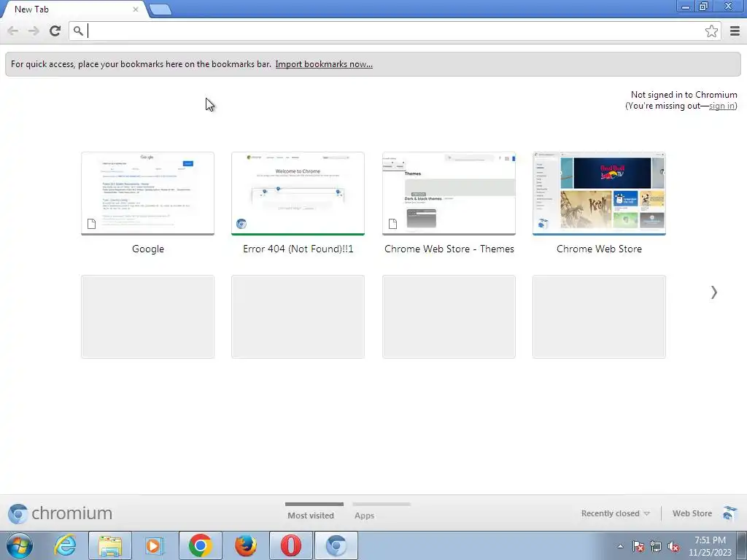Screen dimensions: 747x560
Task: Click the Google tile title text
Action: pos(147,249)
